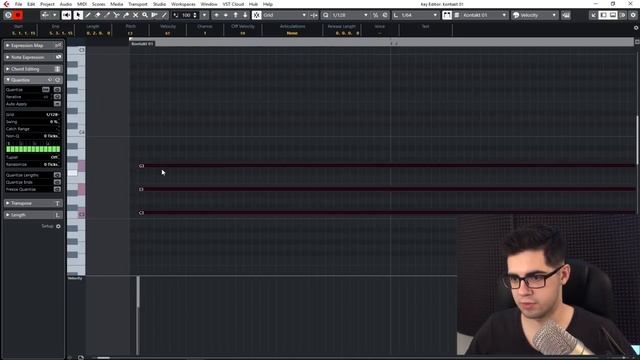Click Quantize Ends button
This screenshot has width=640, height=360.
(x=57, y=182)
